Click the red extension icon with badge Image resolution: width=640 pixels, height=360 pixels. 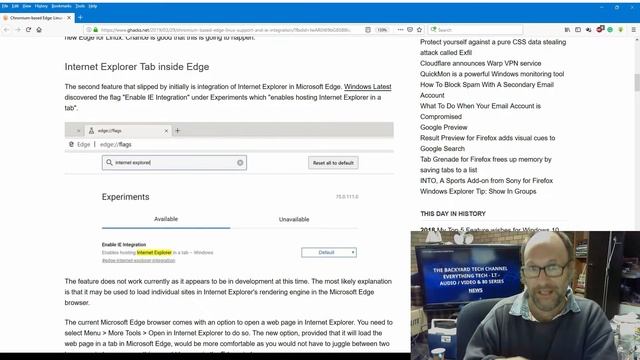[x=600, y=29]
